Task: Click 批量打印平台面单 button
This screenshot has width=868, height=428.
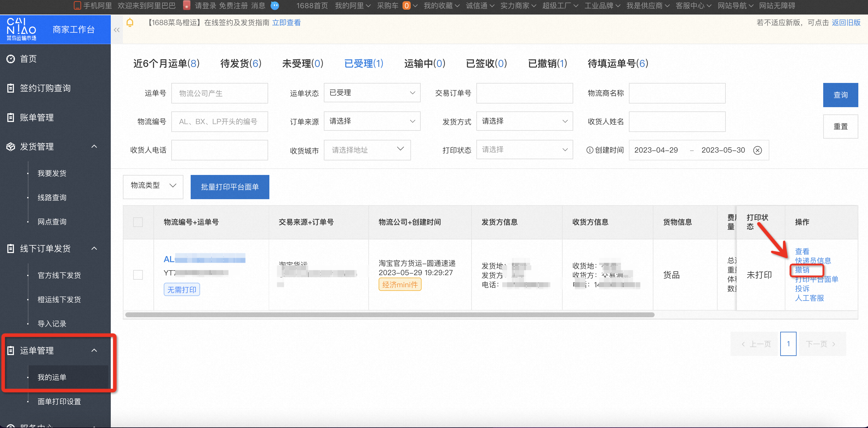Action: coord(230,187)
